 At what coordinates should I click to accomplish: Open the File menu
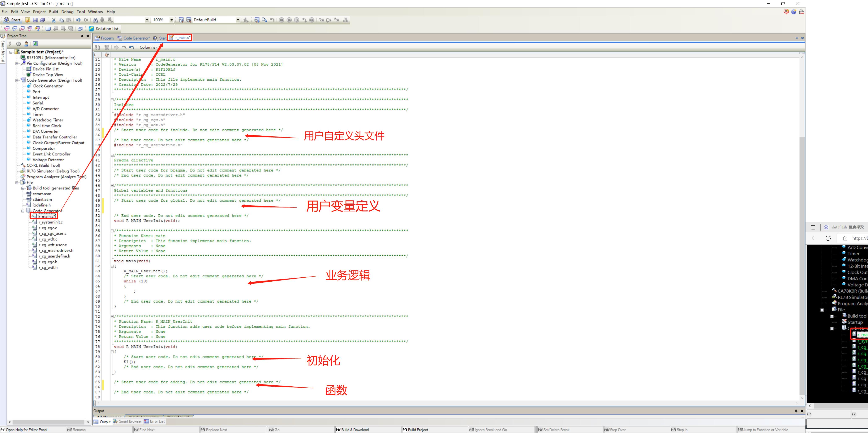point(4,12)
